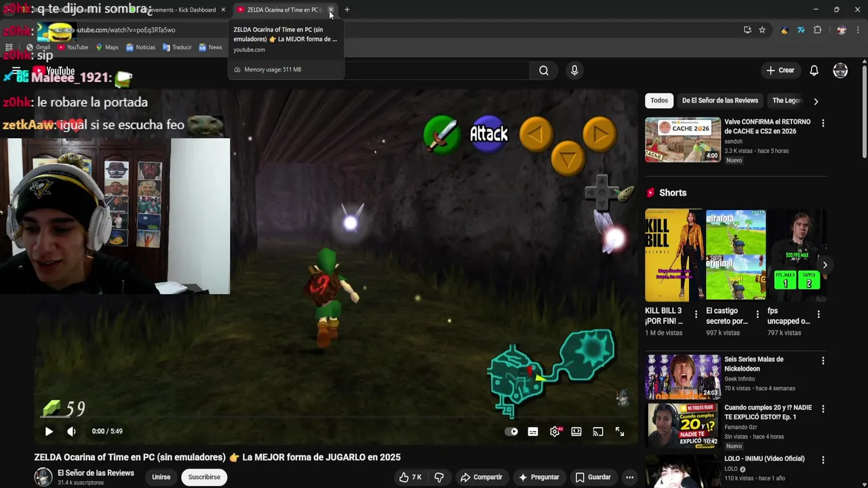
Task: Like the video with 7 K likes
Action: pyautogui.click(x=410, y=477)
